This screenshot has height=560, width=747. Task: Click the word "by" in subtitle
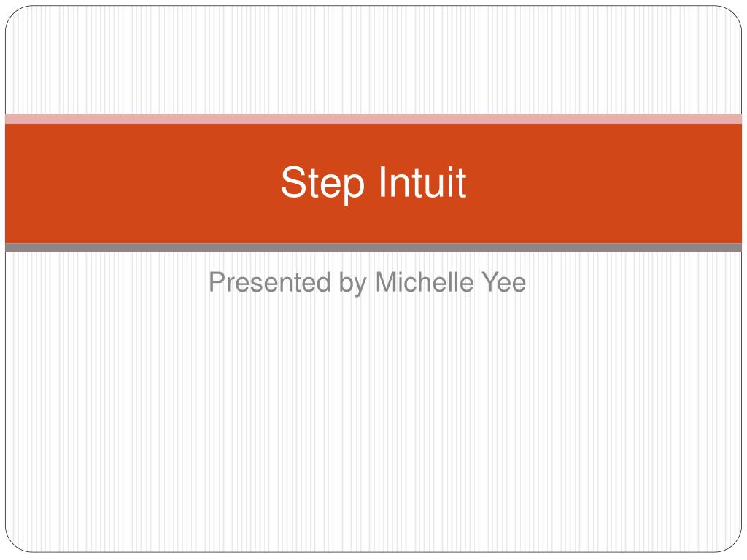(x=352, y=283)
